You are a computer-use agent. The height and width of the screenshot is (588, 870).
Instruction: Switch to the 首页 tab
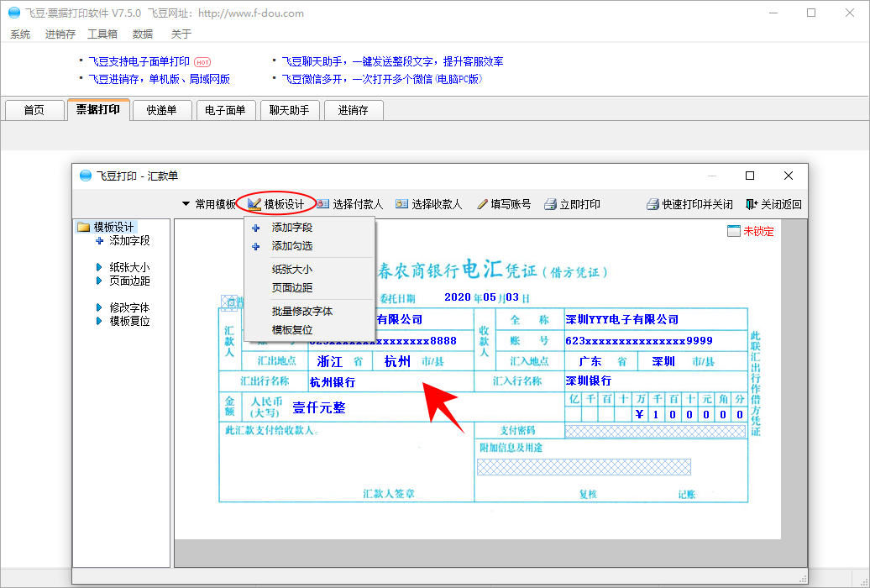pyautogui.click(x=34, y=110)
